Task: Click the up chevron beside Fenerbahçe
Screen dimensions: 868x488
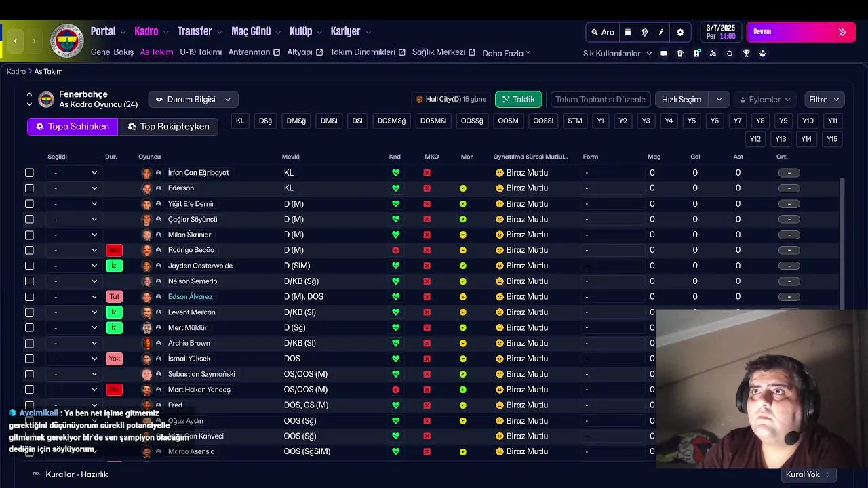Action: coord(29,94)
